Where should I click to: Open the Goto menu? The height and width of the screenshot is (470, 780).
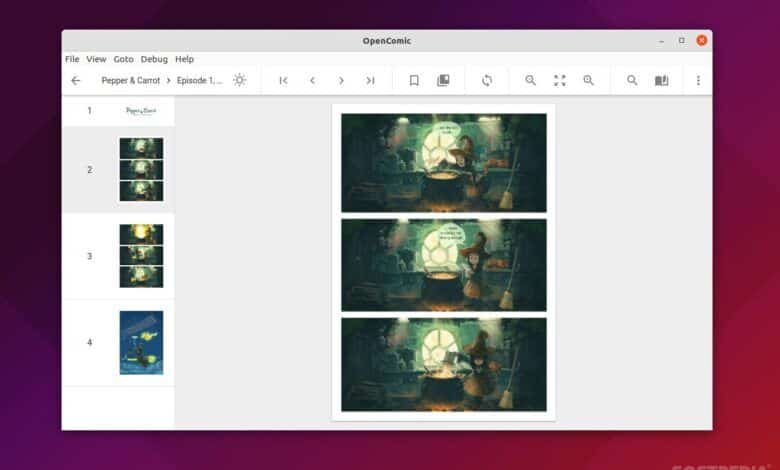[x=123, y=59]
